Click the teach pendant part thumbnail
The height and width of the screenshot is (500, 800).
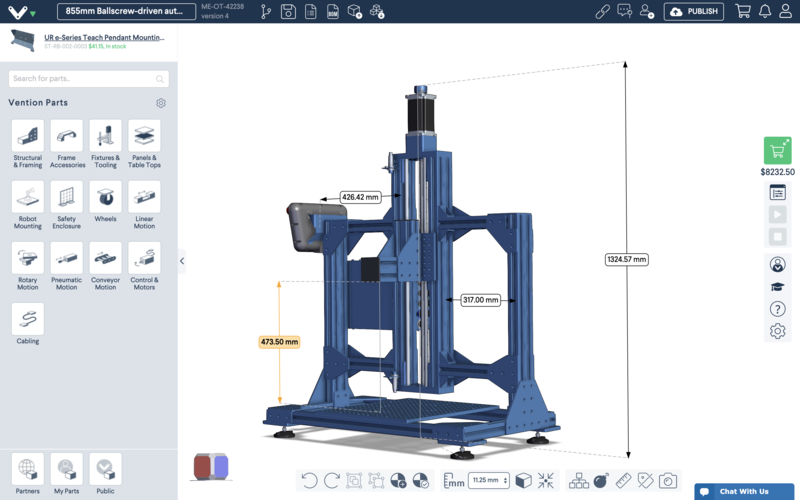pyautogui.click(x=23, y=40)
